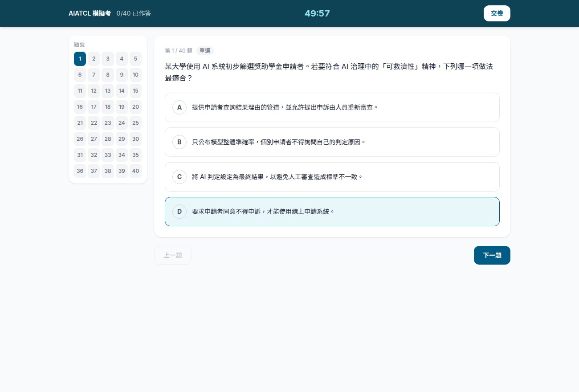Jump to question number 25

136,123
